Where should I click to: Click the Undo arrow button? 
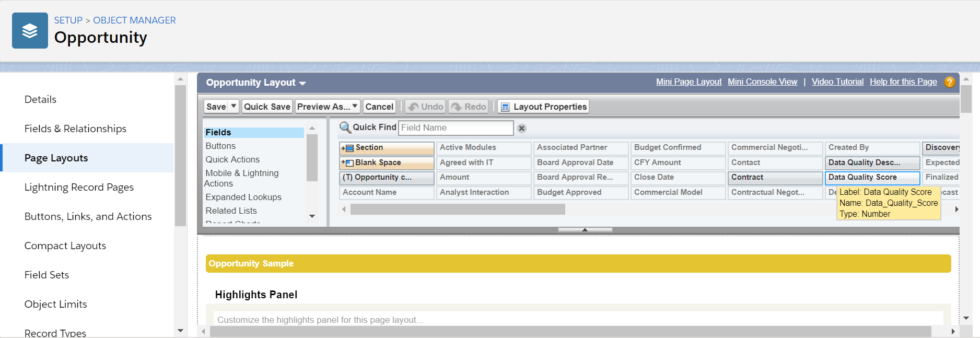426,107
